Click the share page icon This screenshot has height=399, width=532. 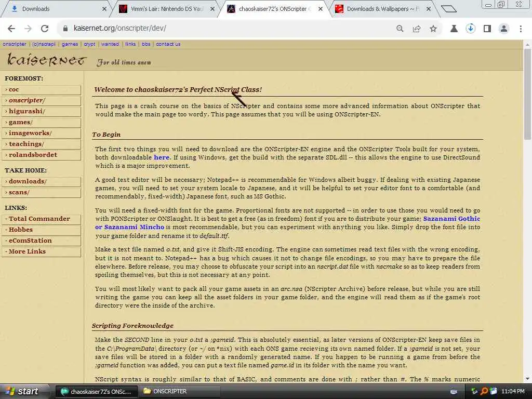coord(416,29)
